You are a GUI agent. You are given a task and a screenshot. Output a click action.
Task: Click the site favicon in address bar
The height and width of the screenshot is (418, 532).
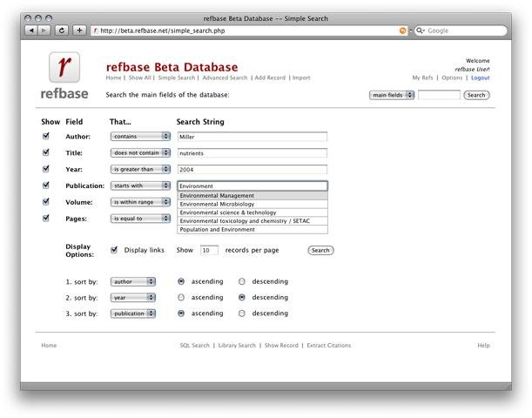(x=96, y=30)
